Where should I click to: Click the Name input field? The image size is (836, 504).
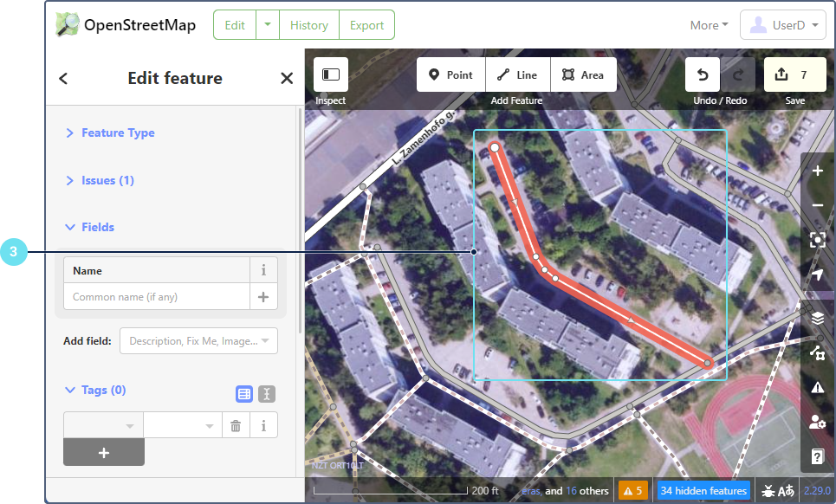point(157,297)
